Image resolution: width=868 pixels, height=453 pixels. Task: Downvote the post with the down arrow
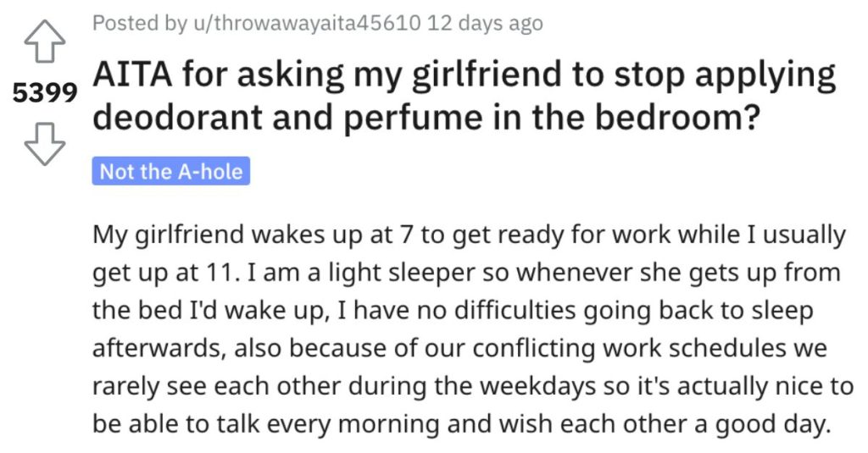(44, 144)
